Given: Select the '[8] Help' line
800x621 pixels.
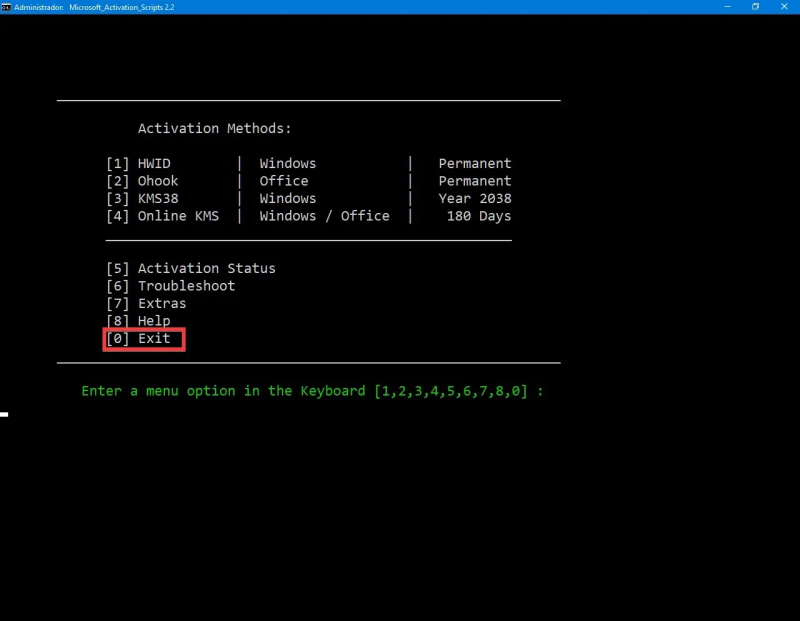Looking at the screenshot, I should pyautogui.click(x=138, y=321).
